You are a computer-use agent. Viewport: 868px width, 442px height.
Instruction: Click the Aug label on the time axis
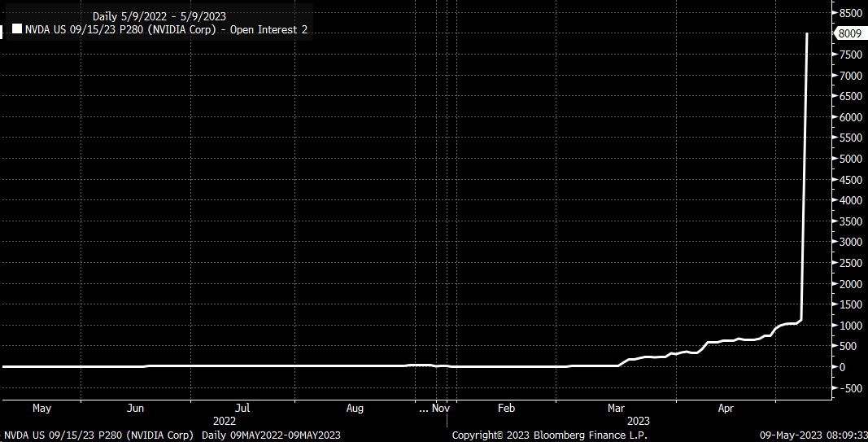355,408
